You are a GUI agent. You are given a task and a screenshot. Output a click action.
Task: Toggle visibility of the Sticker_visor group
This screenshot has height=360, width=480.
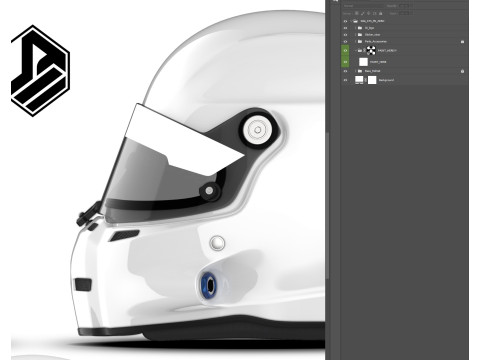coord(345,35)
